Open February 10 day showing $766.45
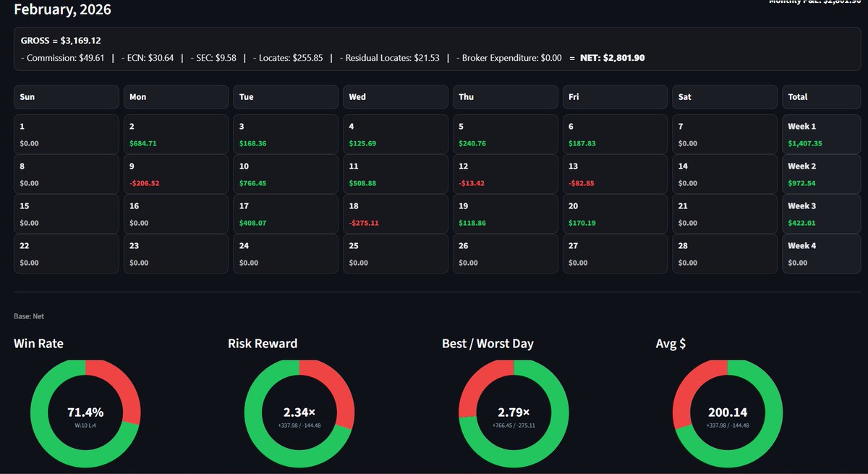Viewport: 868px width, 474px height. pos(286,174)
